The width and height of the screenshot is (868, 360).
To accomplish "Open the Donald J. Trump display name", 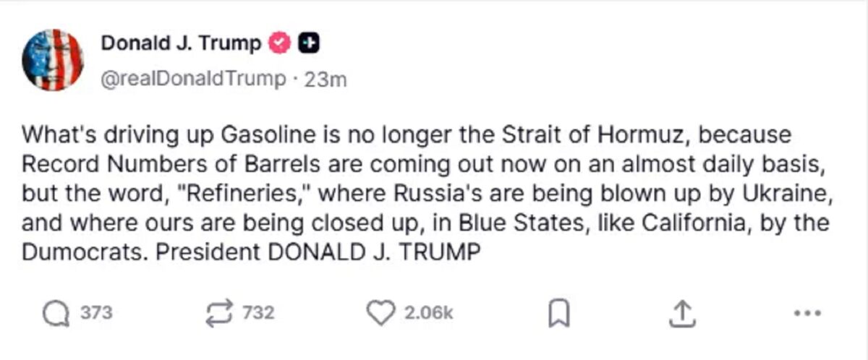I will tap(181, 43).
